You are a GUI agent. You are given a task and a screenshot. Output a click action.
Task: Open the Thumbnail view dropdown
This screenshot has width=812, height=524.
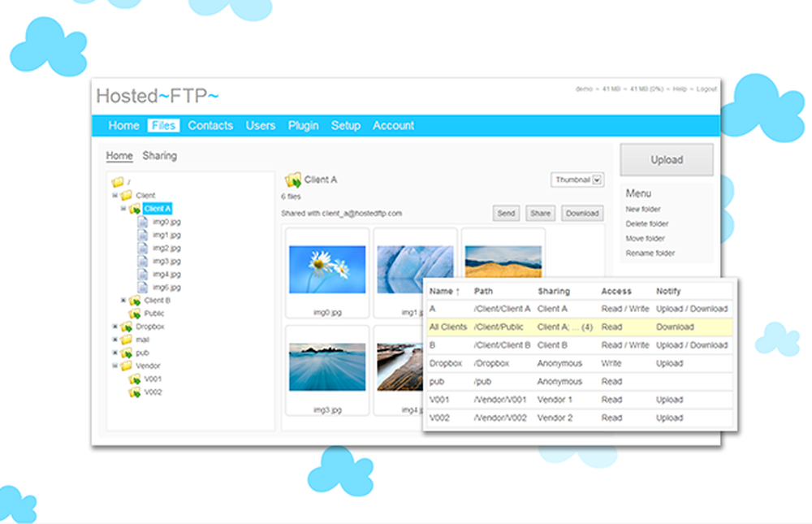pyautogui.click(x=577, y=180)
